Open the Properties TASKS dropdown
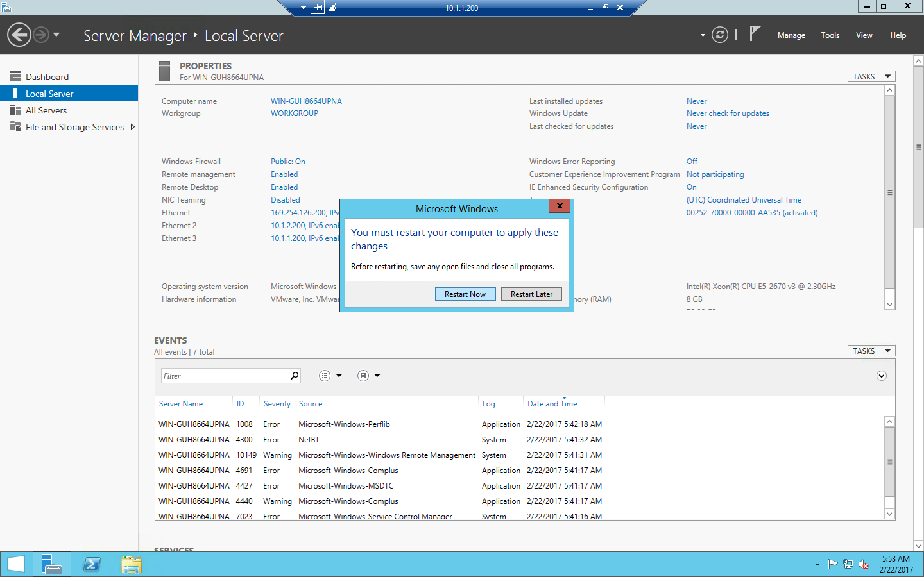 (871, 76)
